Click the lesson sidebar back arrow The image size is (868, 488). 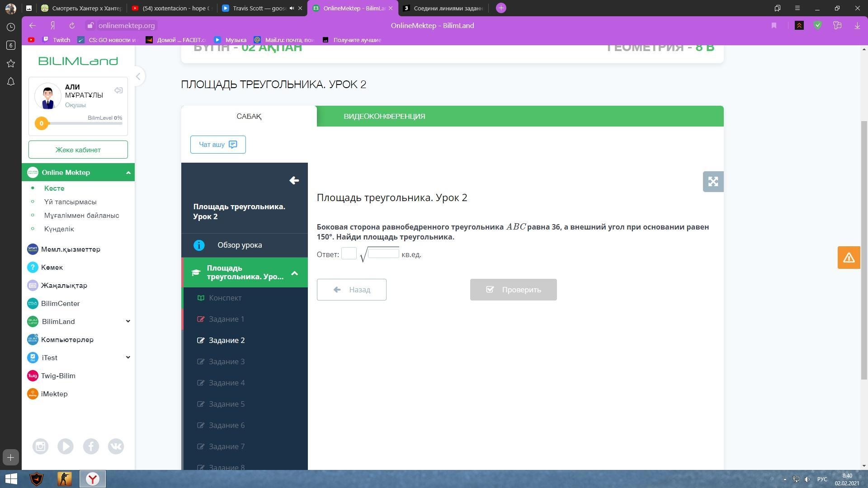[294, 181]
